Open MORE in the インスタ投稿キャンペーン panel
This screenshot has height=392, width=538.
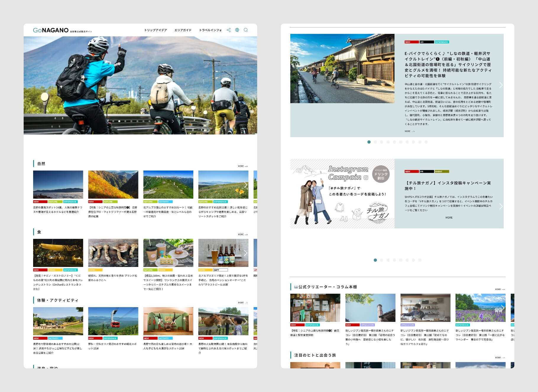tap(449, 218)
